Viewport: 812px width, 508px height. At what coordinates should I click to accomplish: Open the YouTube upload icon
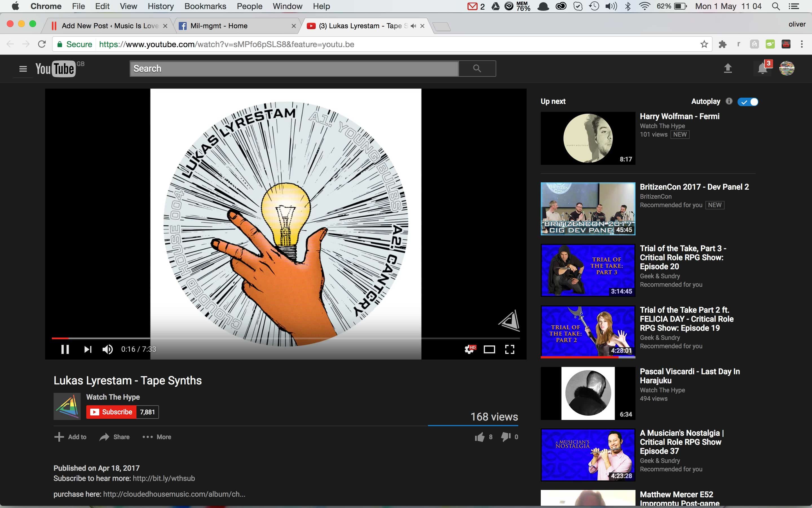727,68
